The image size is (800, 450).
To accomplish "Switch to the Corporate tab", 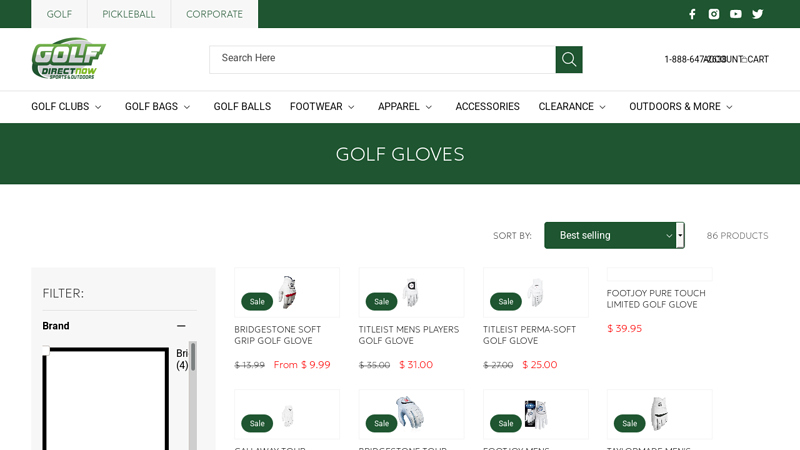I will (x=214, y=14).
